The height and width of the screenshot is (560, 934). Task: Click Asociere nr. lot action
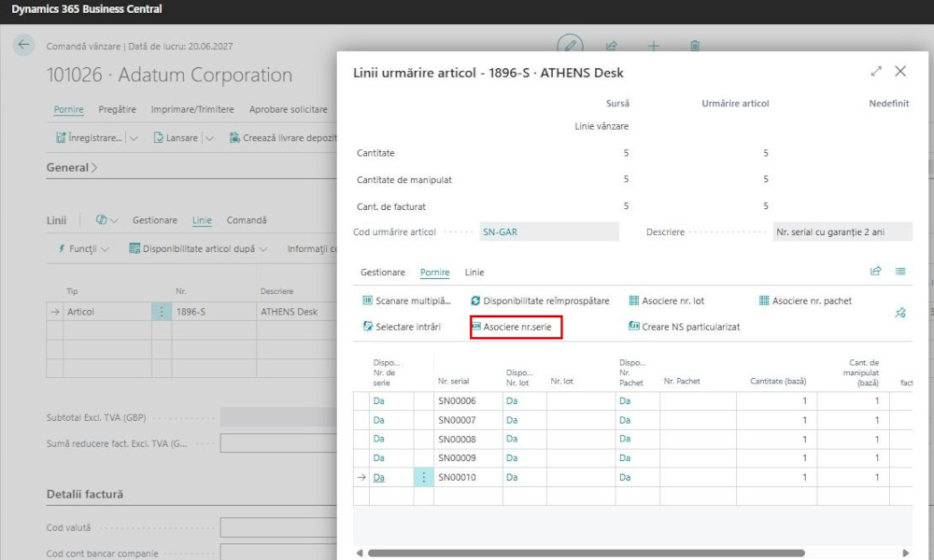click(x=667, y=301)
